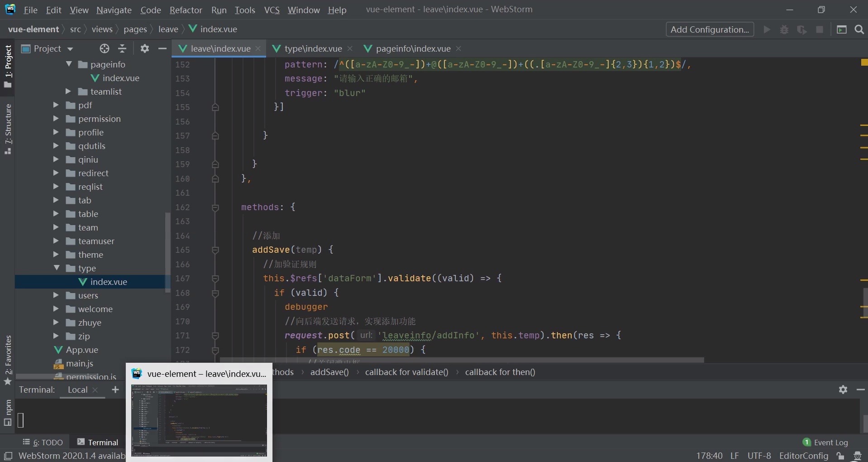Open Run Anything popup from toolbar
The width and height of the screenshot is (868, 462).
pyautogui.click(x=842, y=29)
